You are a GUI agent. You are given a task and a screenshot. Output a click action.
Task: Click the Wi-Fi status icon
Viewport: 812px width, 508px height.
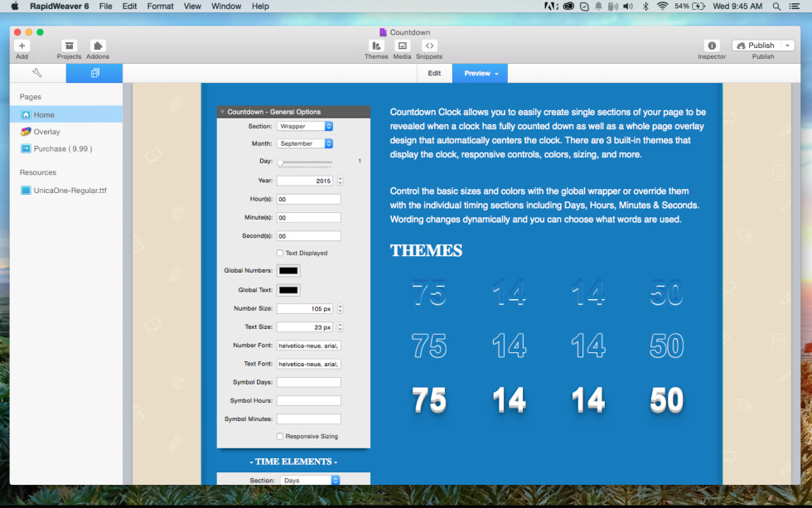[662, 6]
